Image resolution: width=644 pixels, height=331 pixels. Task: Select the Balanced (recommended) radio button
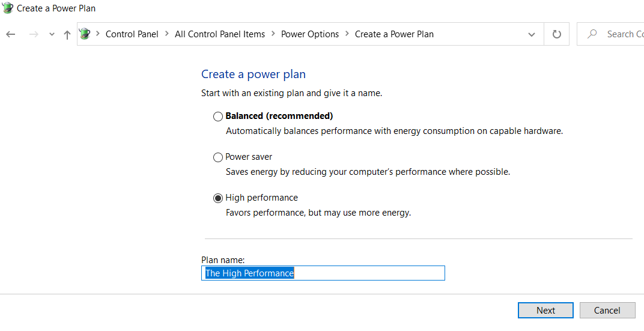coord(218,117)
